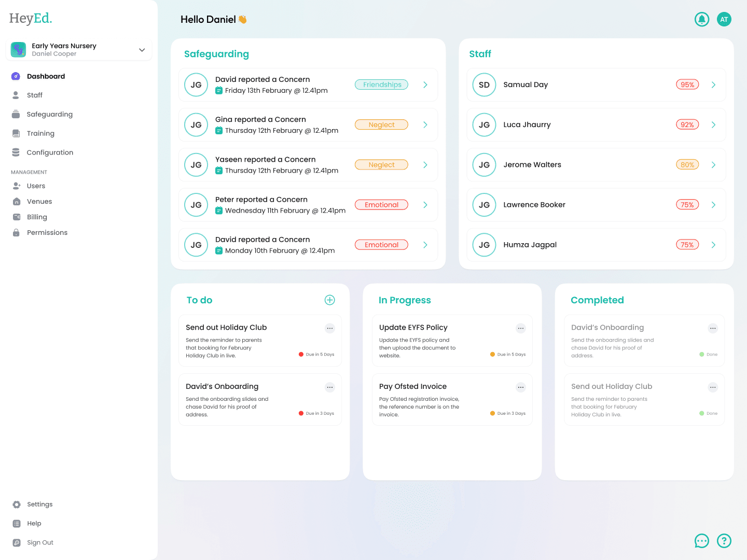Expand Samual Day staff row chevron

713,85
